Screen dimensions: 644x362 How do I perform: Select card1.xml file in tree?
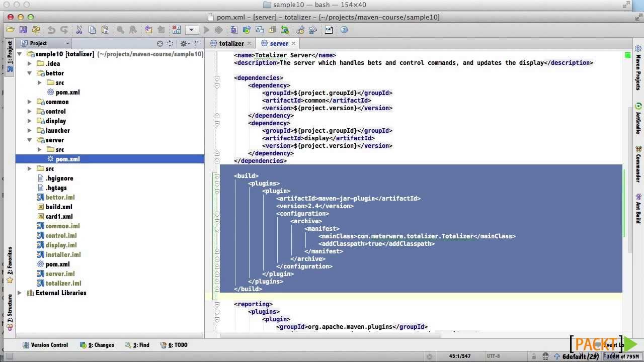point(58,217)
